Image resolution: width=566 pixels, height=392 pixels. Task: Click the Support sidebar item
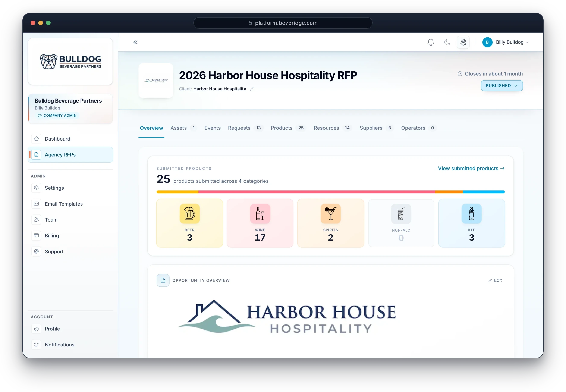tap(70, 251)
